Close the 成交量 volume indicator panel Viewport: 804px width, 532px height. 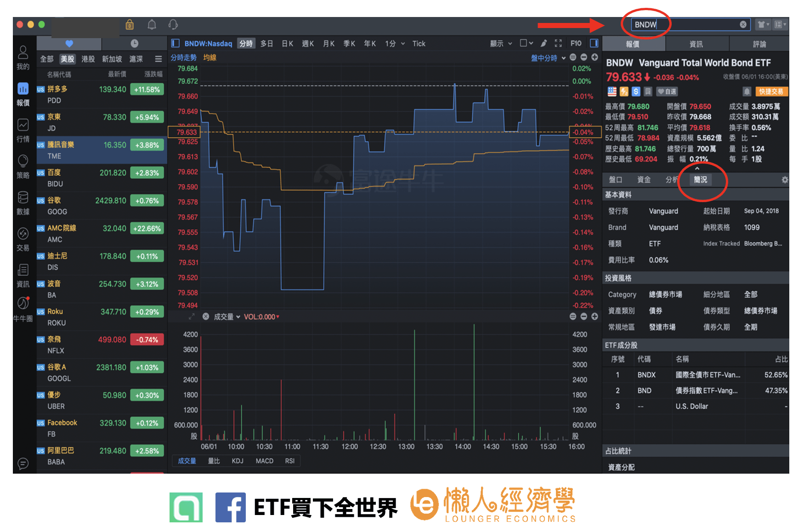tap(206, 317)
